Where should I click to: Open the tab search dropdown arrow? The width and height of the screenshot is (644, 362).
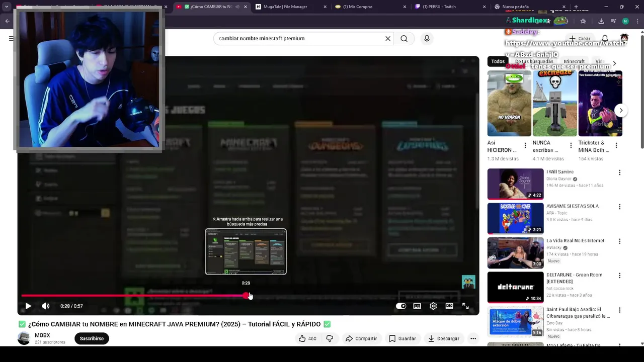(7, 7)
